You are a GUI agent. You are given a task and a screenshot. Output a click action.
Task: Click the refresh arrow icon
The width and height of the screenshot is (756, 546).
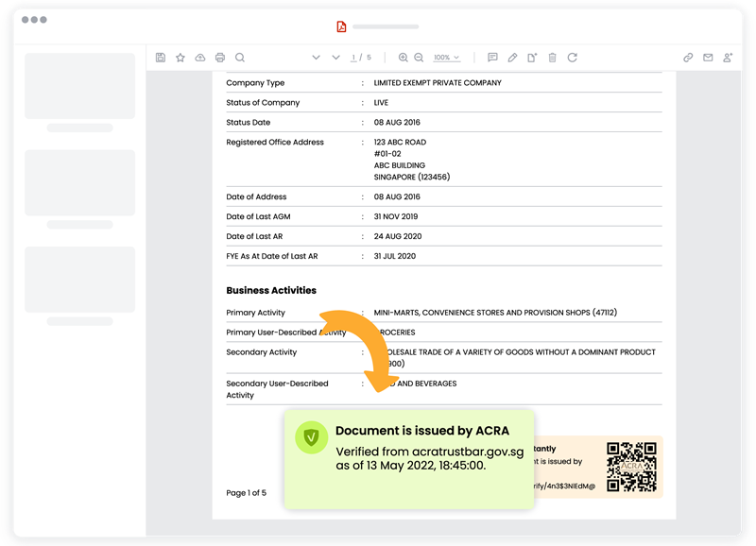pos(572,58)
